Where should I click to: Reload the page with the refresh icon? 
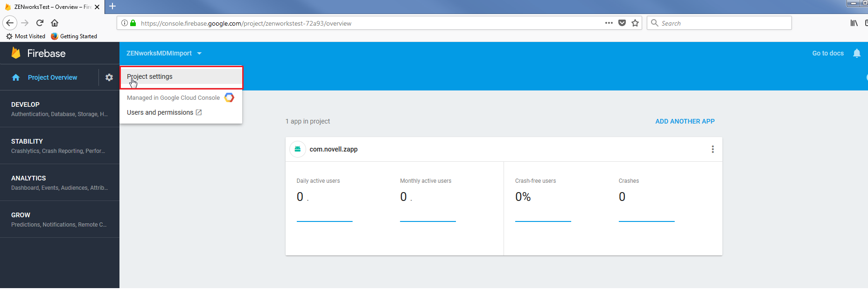pos(40,23)
